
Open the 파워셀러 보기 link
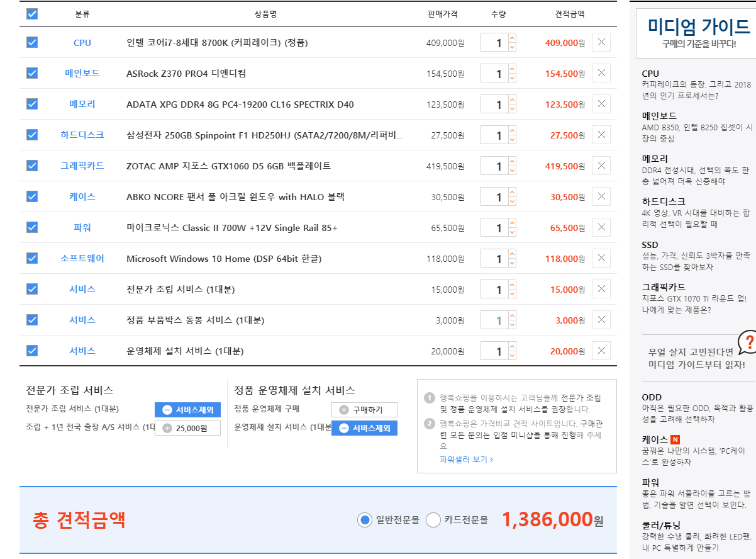(x=465, y=460)
